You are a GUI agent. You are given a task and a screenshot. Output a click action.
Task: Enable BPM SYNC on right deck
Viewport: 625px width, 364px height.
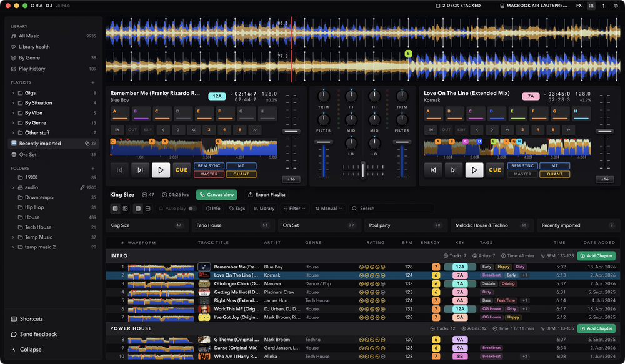coord(522,165)
